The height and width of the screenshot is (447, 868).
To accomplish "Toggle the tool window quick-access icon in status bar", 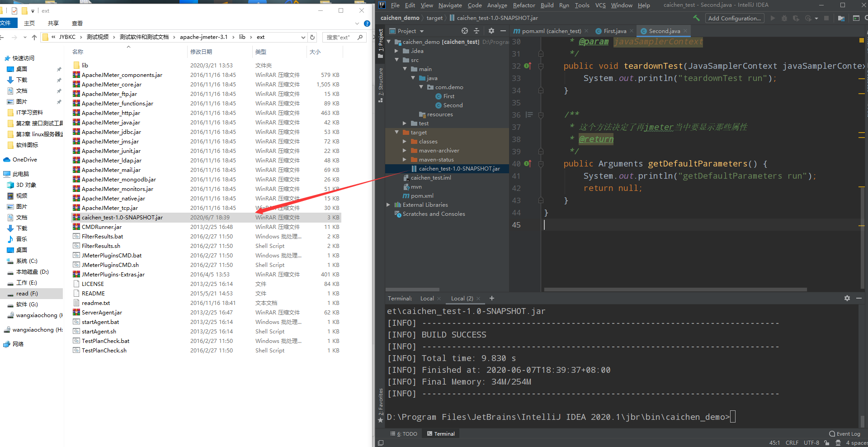I will click(x=381, y=443).
